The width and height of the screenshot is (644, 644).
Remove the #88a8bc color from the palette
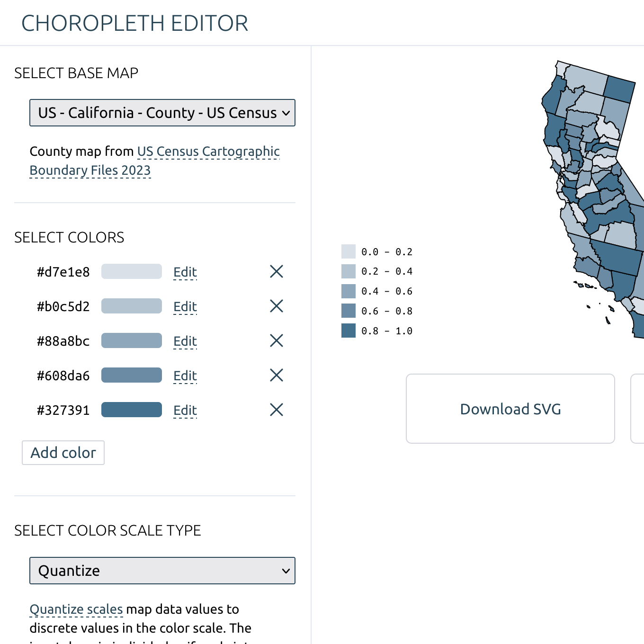(276, 340)
